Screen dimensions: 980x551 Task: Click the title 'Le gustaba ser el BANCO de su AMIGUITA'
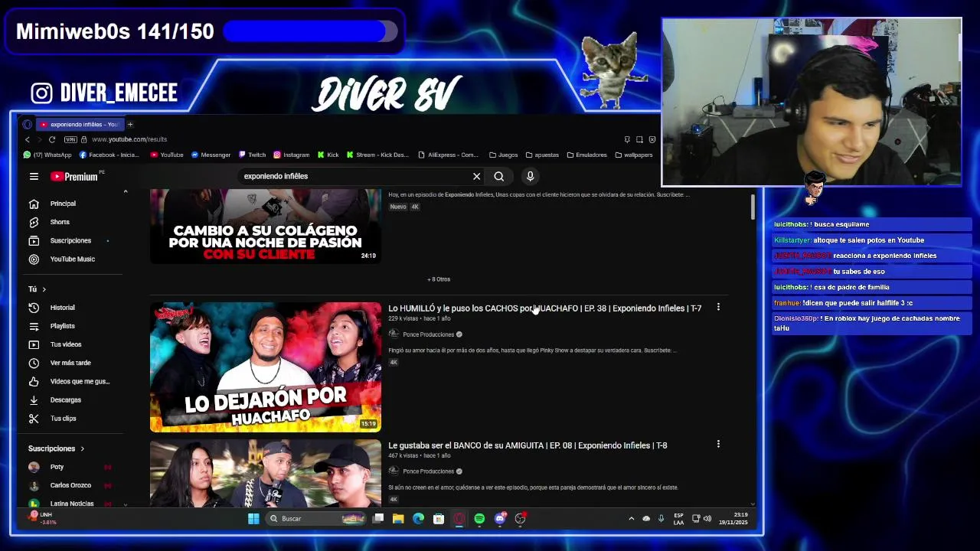click(x=528, y=445)
